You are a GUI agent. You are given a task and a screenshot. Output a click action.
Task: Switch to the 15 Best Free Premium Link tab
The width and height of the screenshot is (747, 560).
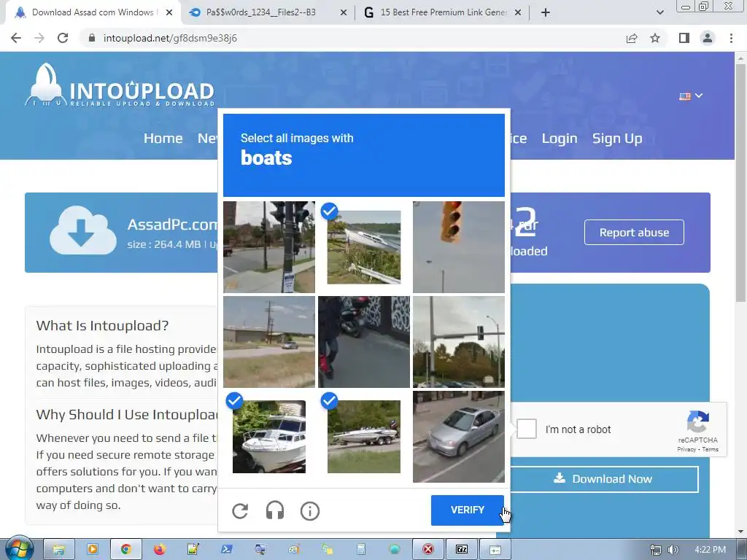(x=443, y=13)
